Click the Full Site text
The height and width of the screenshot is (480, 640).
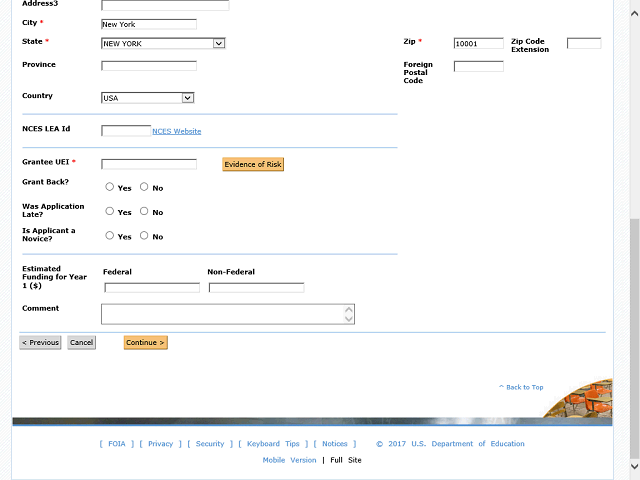pyautogui.click(x=346, y=460)
